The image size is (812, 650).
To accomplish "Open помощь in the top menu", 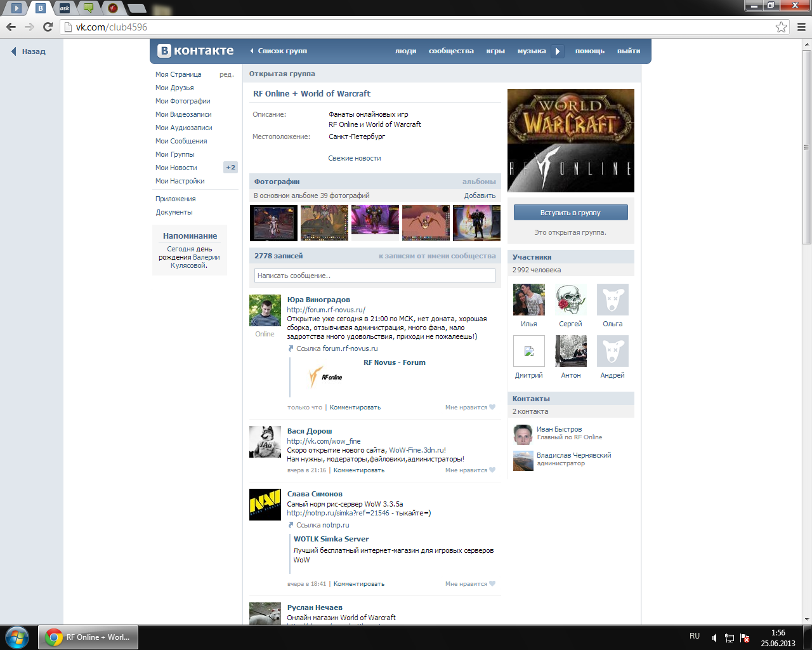I will pos(590,51).
